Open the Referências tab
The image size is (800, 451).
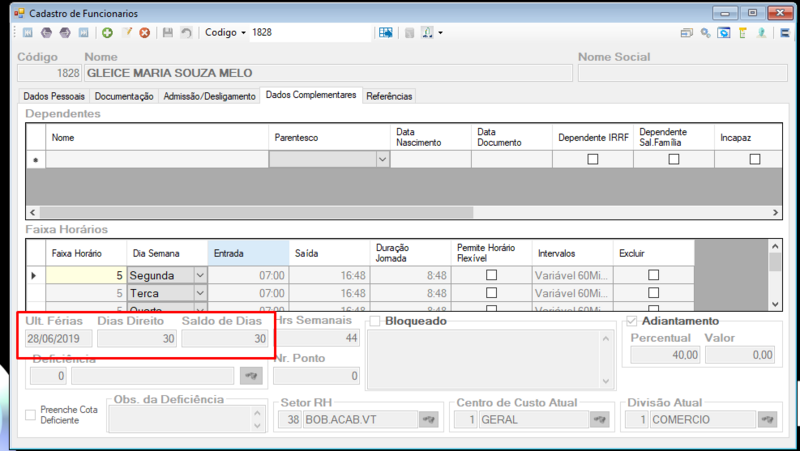[389, 96]
